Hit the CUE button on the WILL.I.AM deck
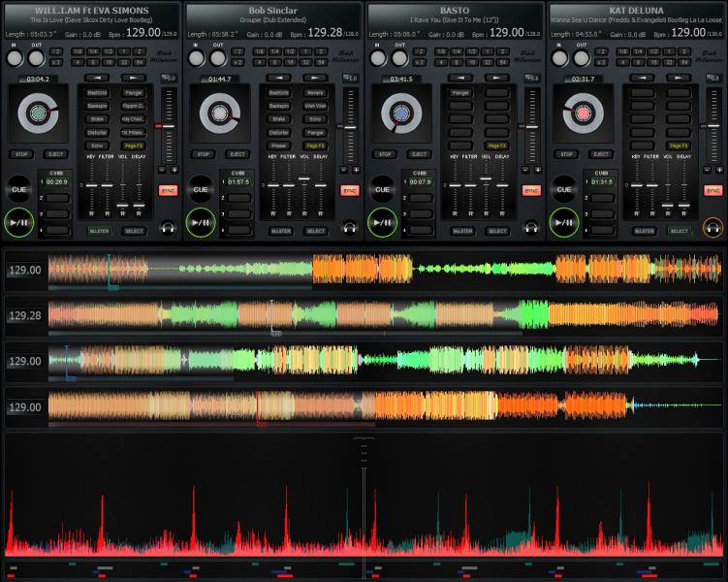728x582 pixels. (x=19, y=189)
